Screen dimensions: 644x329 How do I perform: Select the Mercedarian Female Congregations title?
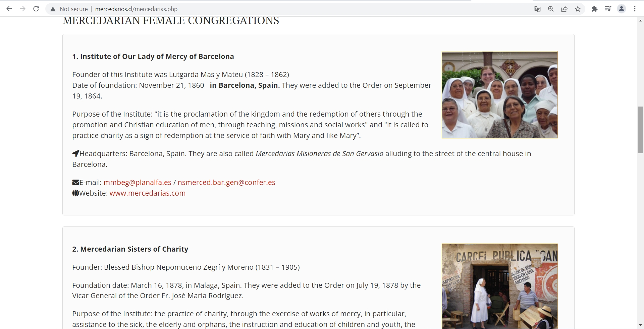click(x=171, y=20)
